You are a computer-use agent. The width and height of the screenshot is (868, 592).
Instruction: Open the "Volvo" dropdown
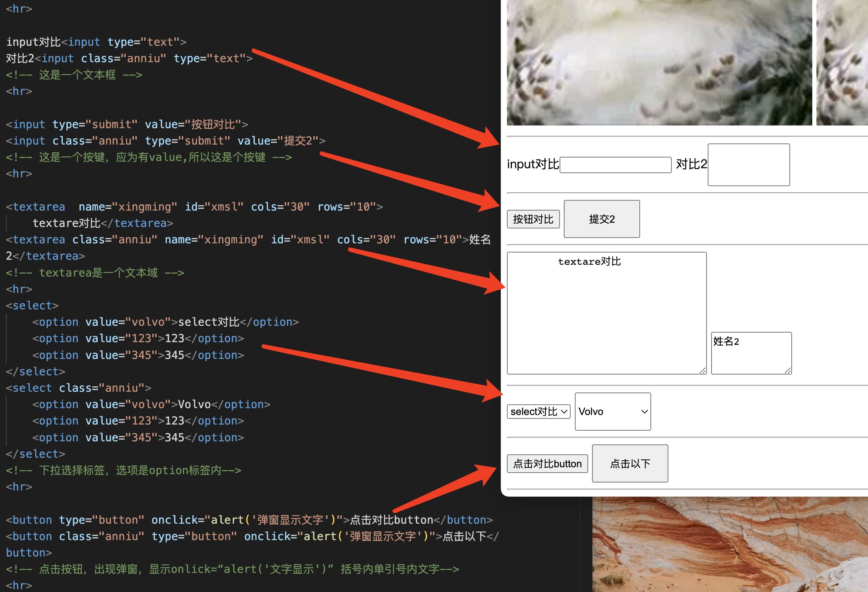point(613,412)
